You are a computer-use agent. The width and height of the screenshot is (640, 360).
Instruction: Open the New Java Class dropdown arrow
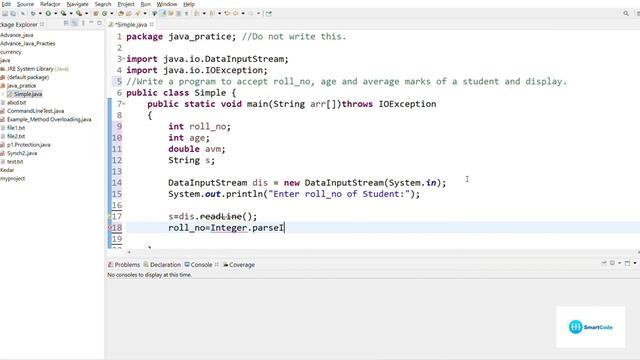pos(112,13)
